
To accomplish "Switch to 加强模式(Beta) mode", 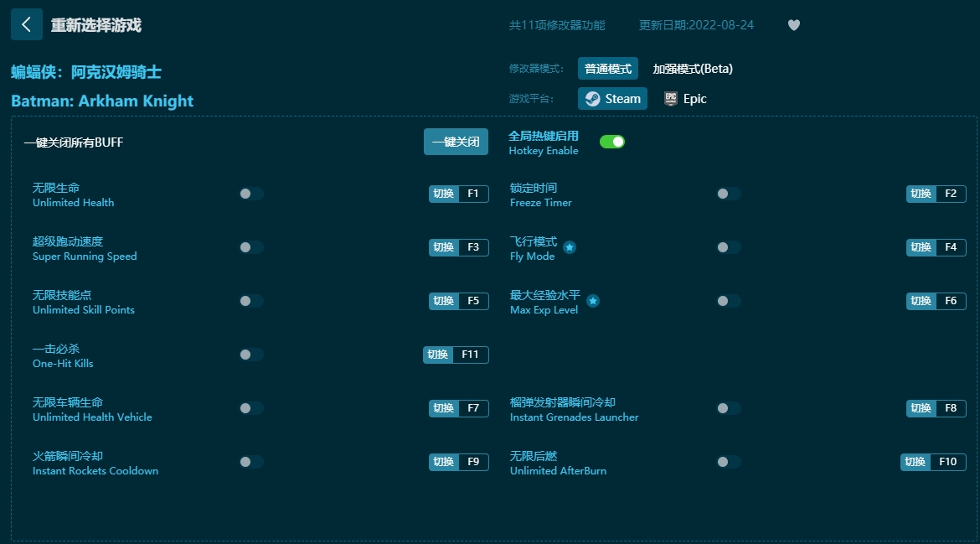I will tap(693, 69).
